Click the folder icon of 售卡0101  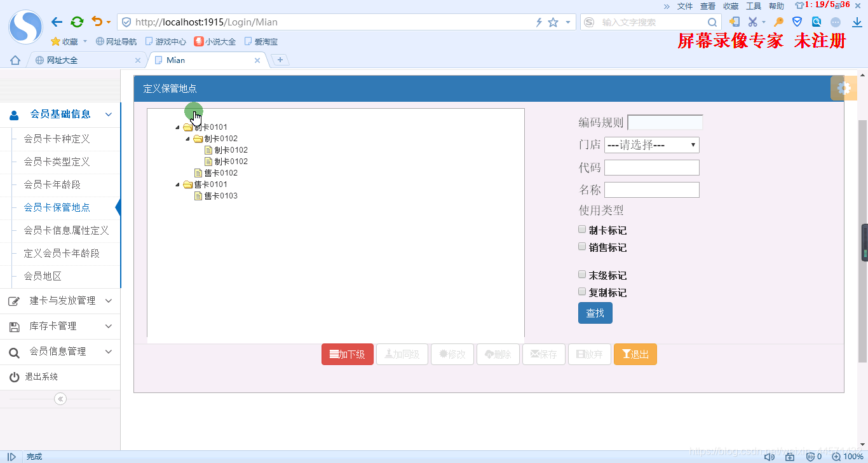pyautogui.click(x=187, y=184)
